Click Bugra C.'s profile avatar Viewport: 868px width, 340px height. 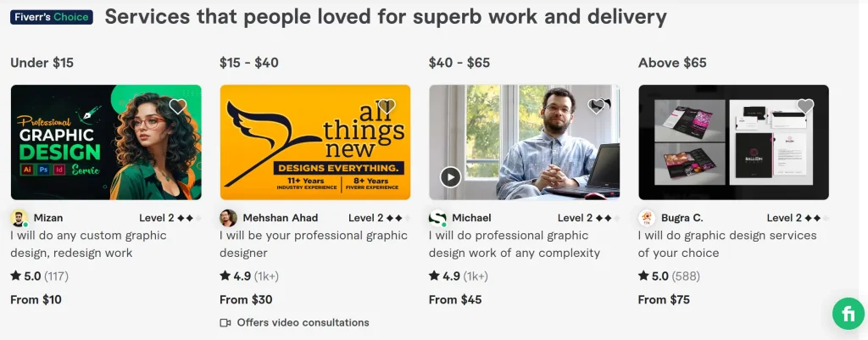pyautogui.click(x=647, y=218)
